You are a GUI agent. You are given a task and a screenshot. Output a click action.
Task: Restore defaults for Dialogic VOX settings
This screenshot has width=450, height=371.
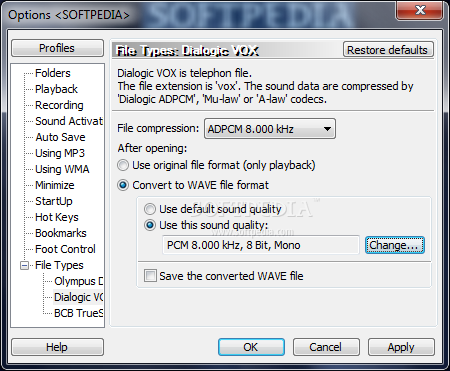click(388, 50)
